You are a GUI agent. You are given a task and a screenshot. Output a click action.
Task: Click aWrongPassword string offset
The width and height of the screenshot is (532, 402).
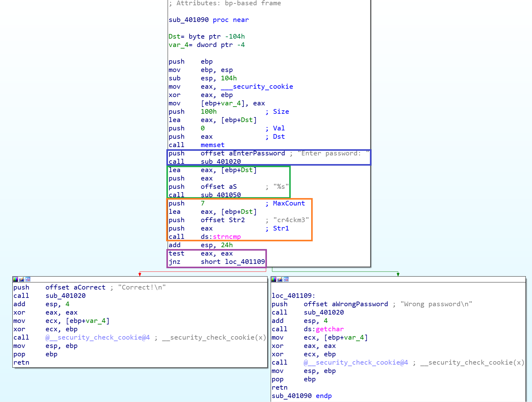click(x=360, y=304)
